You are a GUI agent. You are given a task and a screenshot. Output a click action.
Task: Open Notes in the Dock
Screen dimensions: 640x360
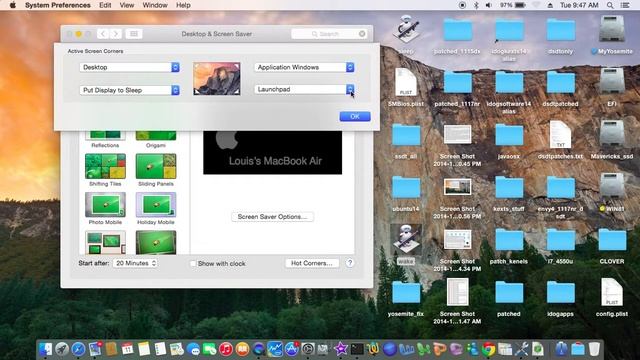(x=144, y=349)
